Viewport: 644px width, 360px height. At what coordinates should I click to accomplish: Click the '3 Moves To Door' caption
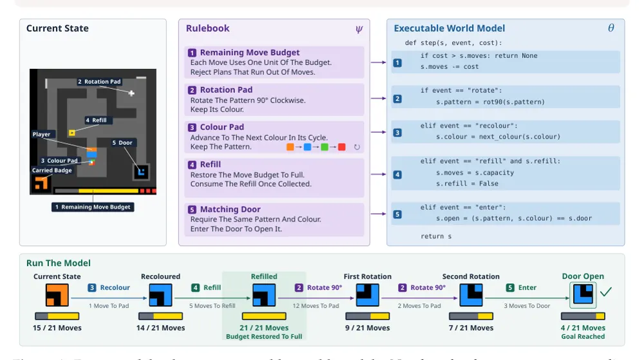tap(527, 306)
